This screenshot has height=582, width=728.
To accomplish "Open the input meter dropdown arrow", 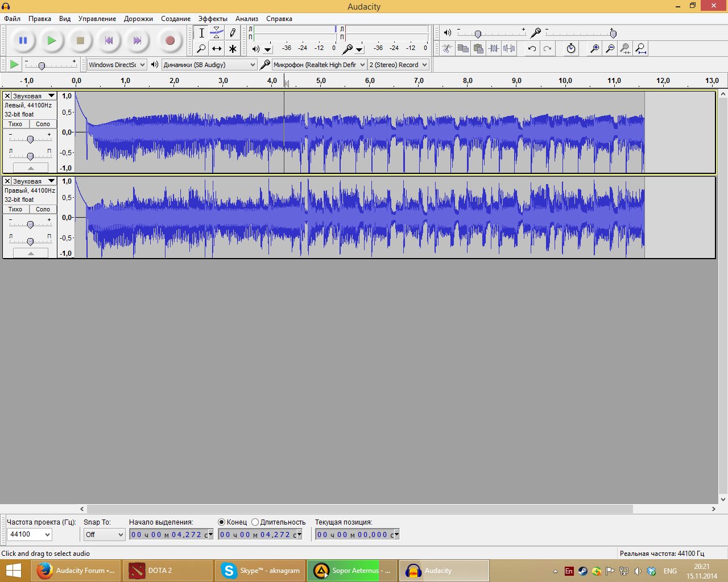I will 359,49.
